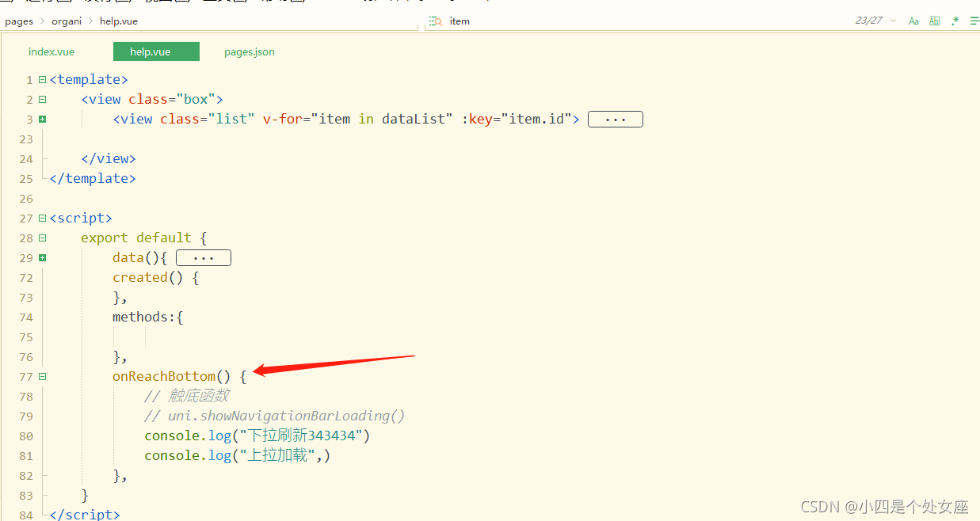The width and height of the screenshot is (980, 521).
Task: Switch to the index.vue tab
Action: tap(51, 51)
